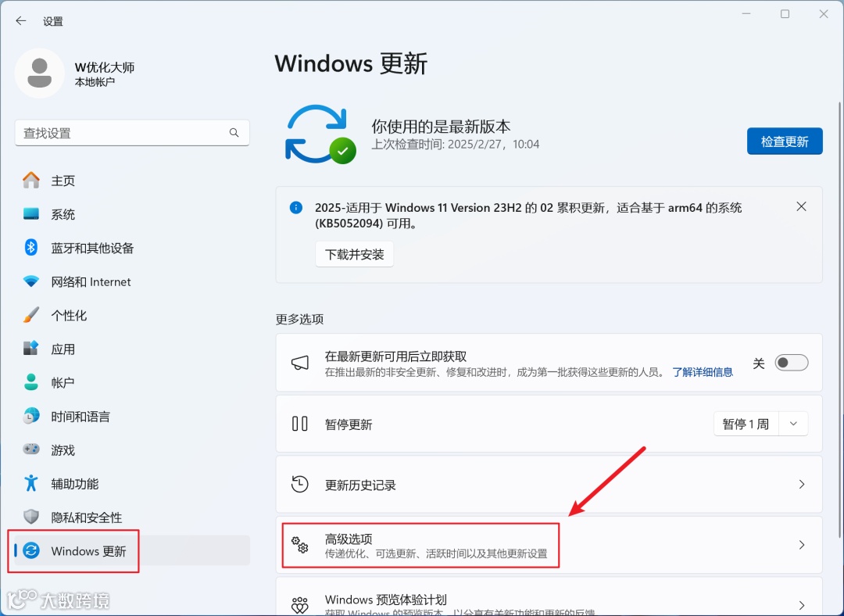The width and height of the screenshot is (844, 616).
Task: Select 系统 in the sidebar
Action: [132, 214]
